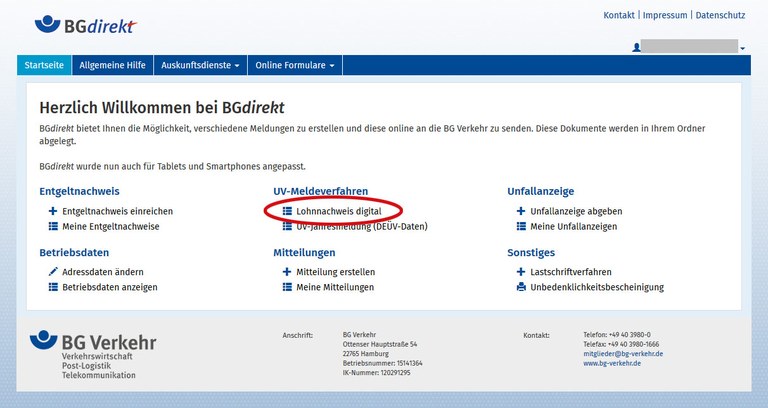Image resolution: width=768 pixels, height=408 pixels.
Task: Click the UV-Meldeverfahren section heading
Action: [x=320, y=191]
